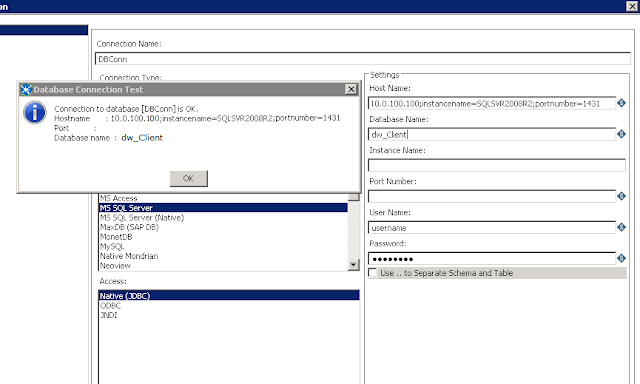Viewport: 640px width, 384px height.
Task: Click the Password input field
Action: coord(492,258)
